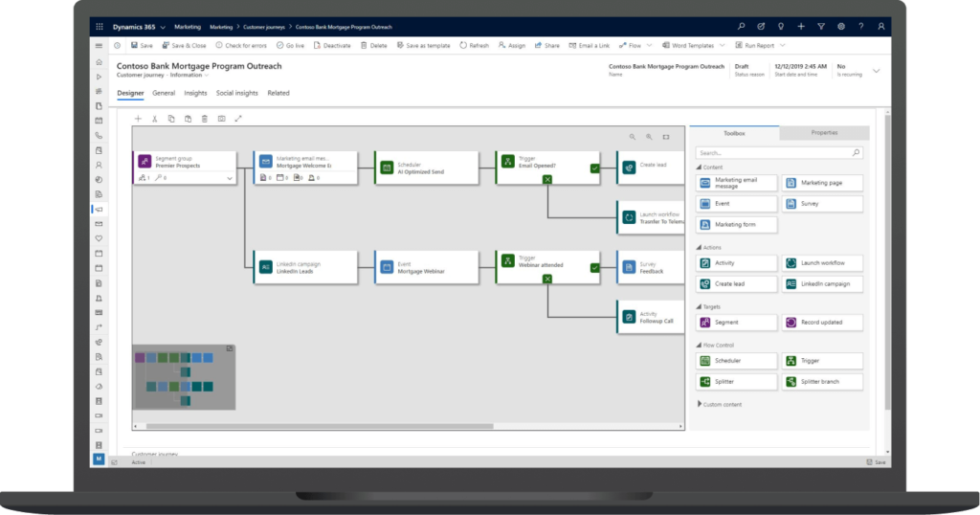This screenshot has width=980, height=515.
Task: Close the minimap overview panel
Action: pos(230,348)
